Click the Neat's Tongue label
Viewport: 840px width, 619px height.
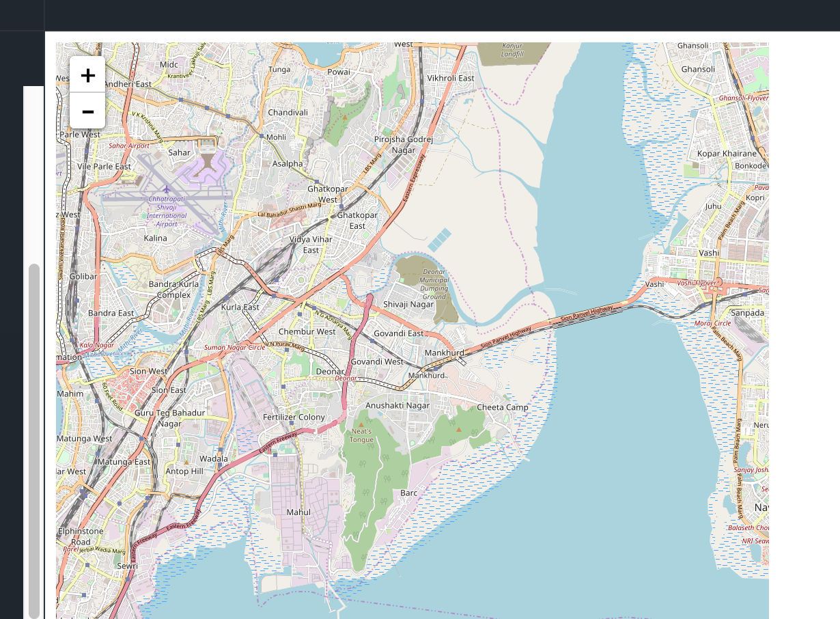pyautogui.click(x=363, y=436)
